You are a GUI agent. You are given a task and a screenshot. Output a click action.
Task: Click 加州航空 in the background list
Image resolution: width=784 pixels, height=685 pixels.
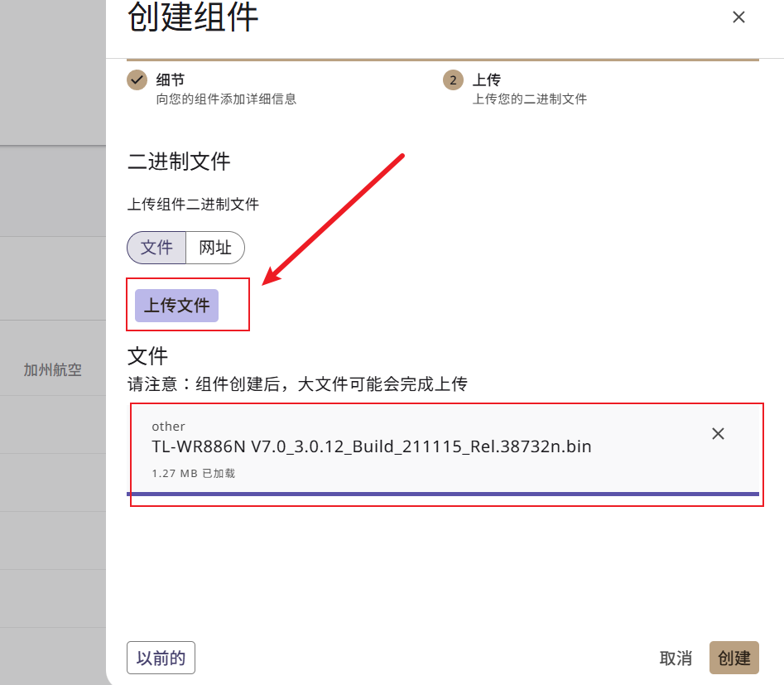coord(52,369)
